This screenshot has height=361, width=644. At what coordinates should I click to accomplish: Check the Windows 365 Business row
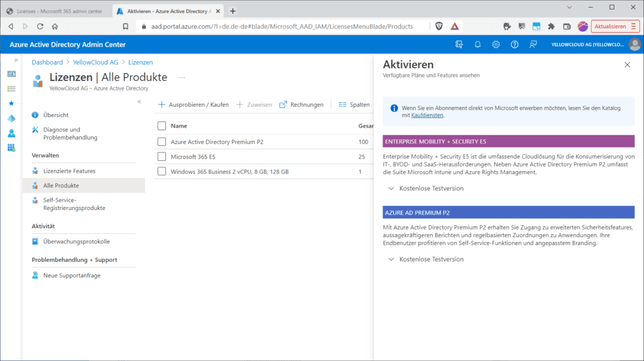tap(162, 171)
